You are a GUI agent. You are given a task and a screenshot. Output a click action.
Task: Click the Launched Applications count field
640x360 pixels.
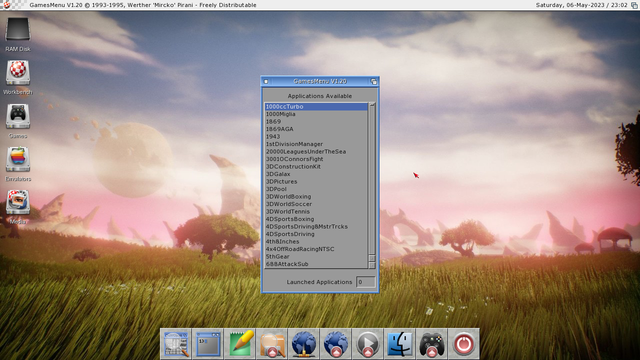pos(365,282)
